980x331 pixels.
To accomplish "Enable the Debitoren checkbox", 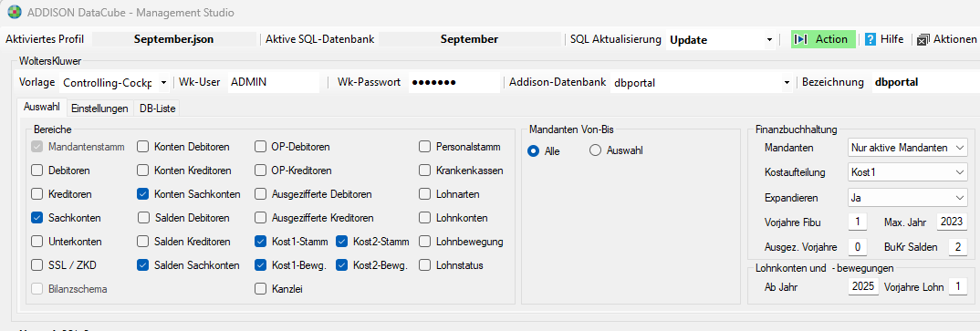I will tap(36, 171).
